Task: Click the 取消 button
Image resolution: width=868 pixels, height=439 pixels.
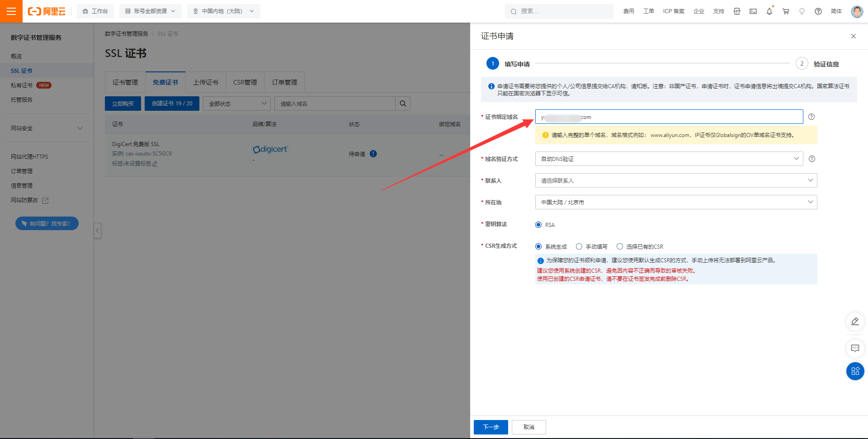Action: pos(529,427)
